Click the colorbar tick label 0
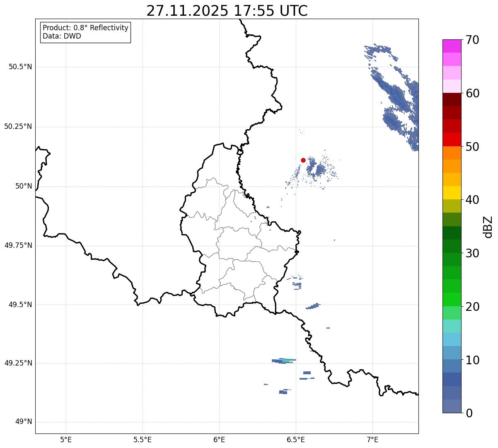Image resolution: width=498 pixels, height=448 pixels. pyautogui.click(x=469, y=413)
